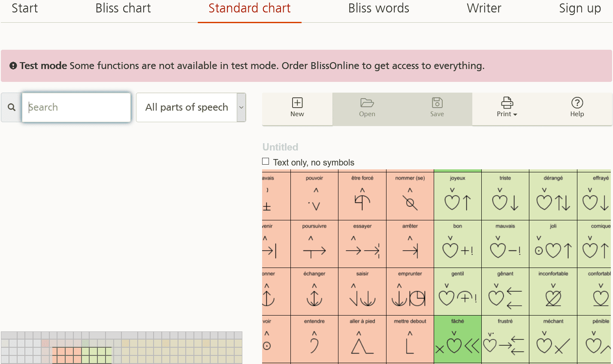
Task: Switch to the Bliss chart tab
Action: (x=123, y=9)
